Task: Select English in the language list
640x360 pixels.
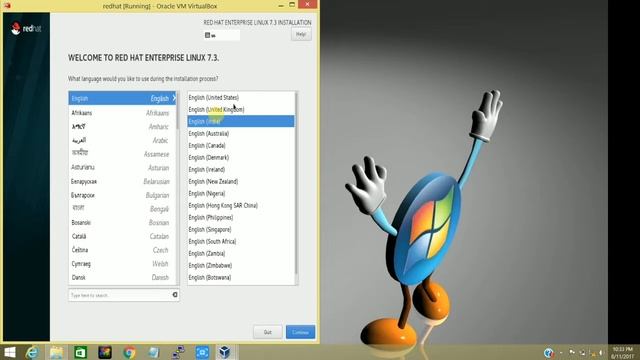Action: pyautogui.click(x=122, y=98)
